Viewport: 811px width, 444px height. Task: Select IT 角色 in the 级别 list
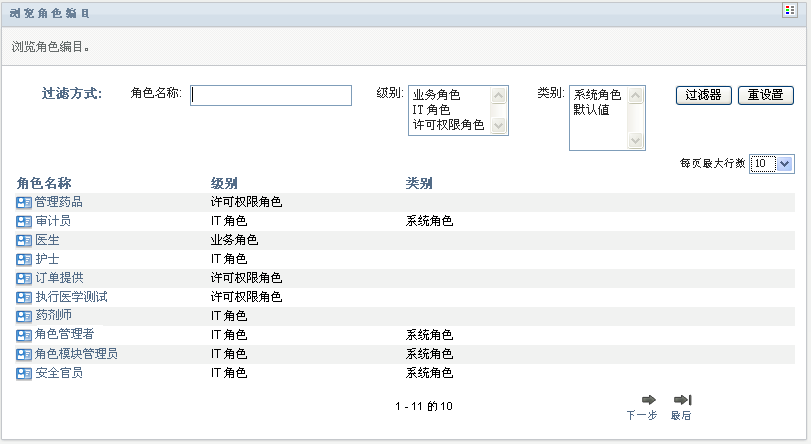[x=431, y=110]
